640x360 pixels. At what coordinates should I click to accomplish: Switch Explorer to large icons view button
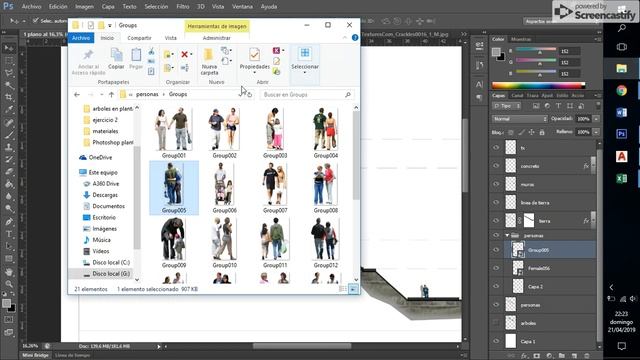point(353,289)
